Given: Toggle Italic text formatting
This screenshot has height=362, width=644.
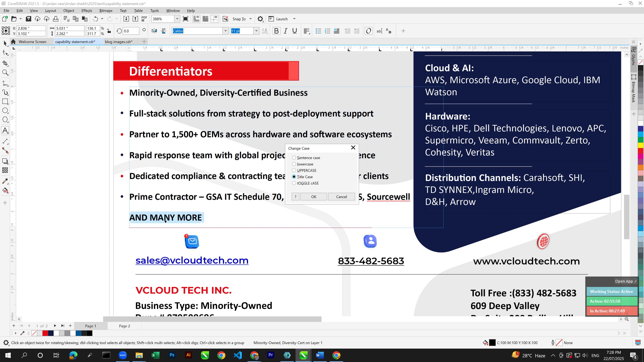Looking at the screenshot, I should click(285, 31).
